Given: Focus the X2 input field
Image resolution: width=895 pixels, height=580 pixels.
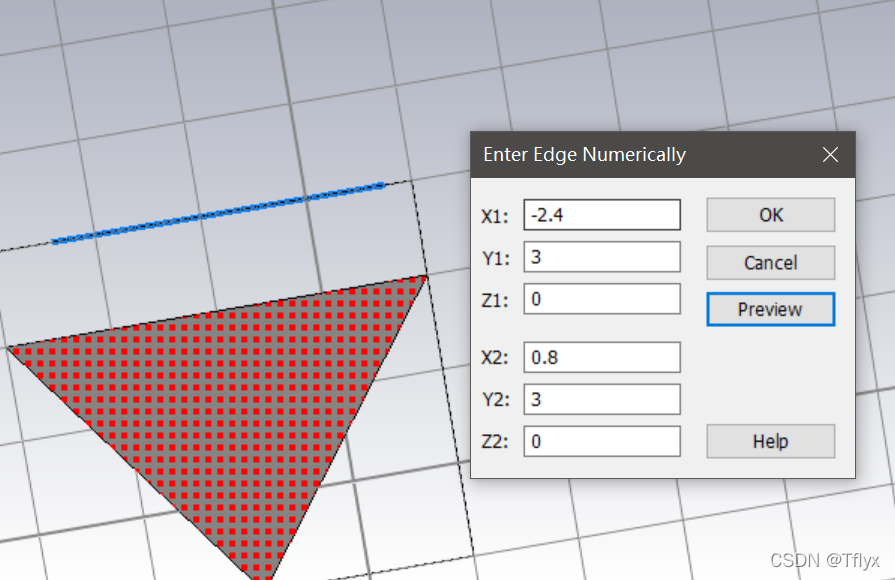Looking at the screenshot, I should (x=602, y=357).
